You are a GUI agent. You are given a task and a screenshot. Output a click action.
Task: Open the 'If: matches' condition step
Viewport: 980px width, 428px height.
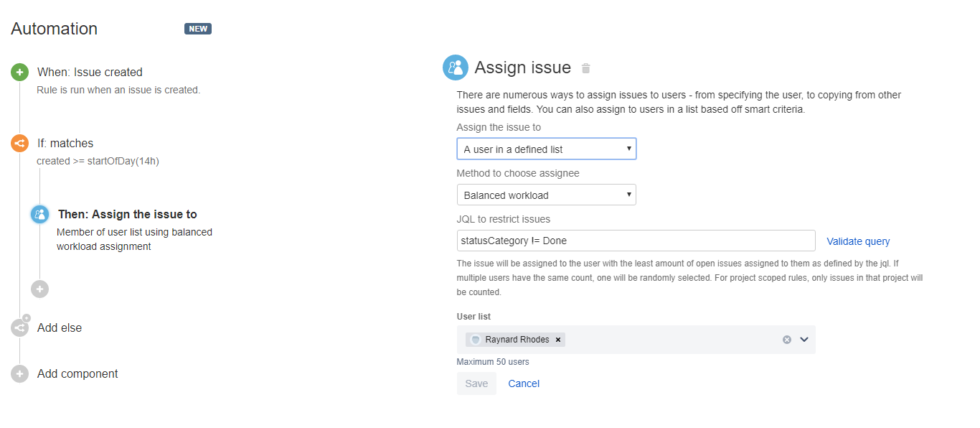[65, 143]
